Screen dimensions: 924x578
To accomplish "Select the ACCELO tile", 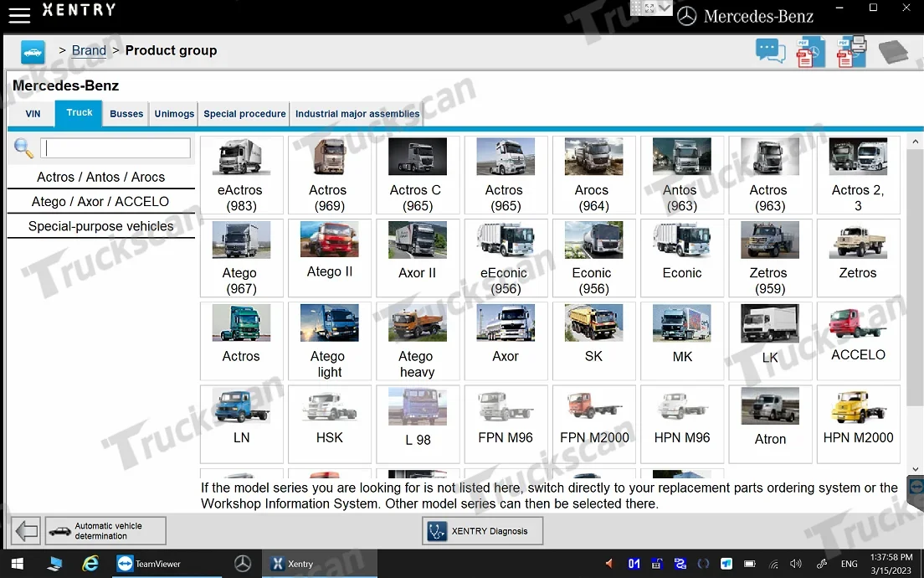I will point(858,341).
